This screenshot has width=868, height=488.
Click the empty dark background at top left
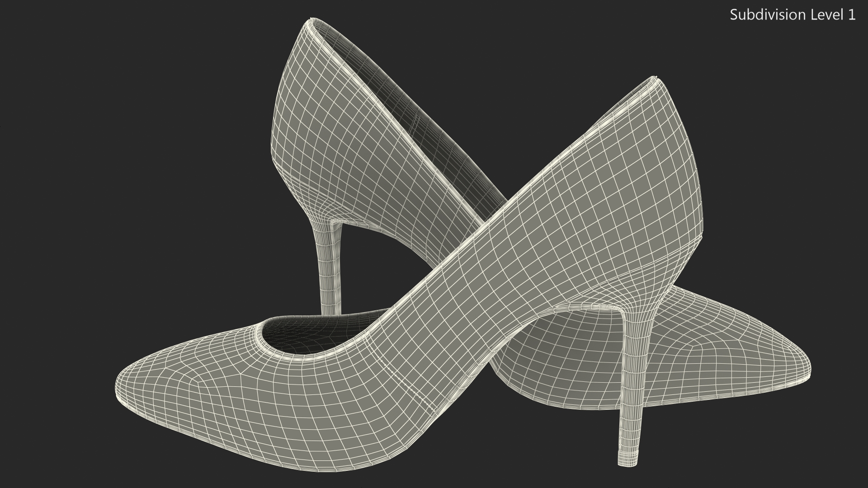90,90
